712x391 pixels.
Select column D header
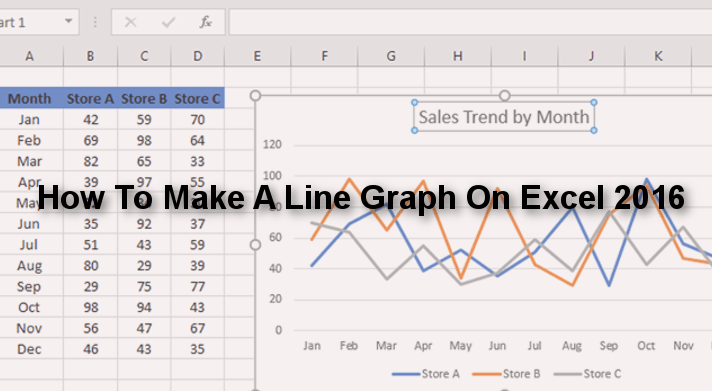(198, 56)
